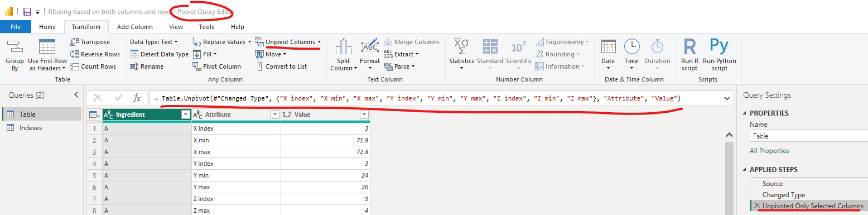Collapse the APPLIED STEPS section
The image size is (868, 215).
(x=745, y=169)
